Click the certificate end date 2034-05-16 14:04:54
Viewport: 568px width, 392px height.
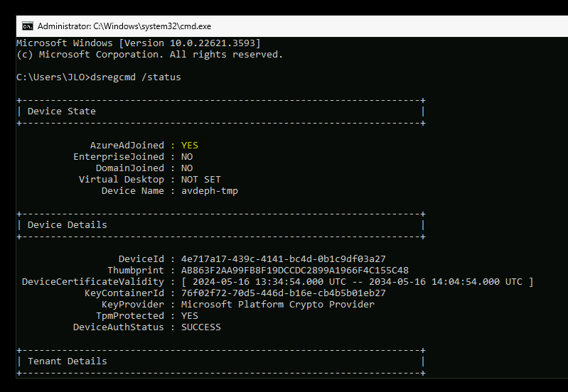[x=434, y=282]
